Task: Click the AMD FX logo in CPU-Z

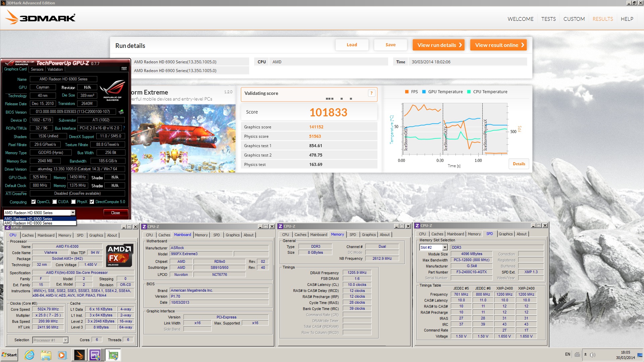Action: click(120, 255)
